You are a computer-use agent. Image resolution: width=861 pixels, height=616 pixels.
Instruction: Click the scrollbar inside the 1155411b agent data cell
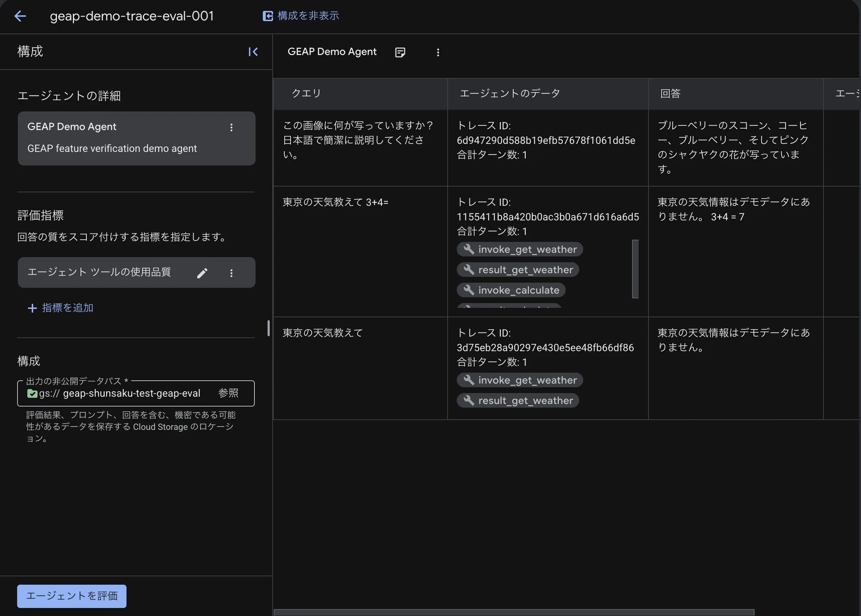click(x=635, y=269)
